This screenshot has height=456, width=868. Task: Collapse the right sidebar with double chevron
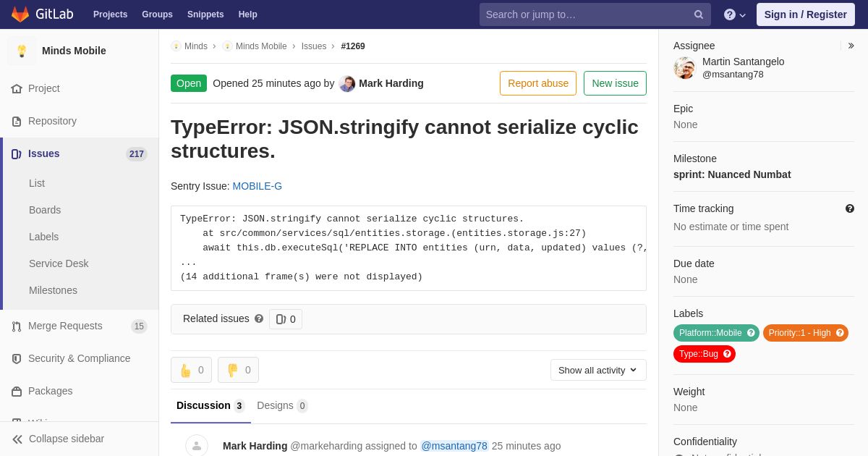click(851, 46)
